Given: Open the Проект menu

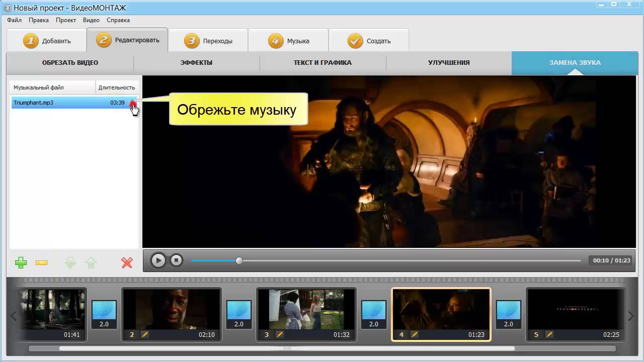Looking at the screenshot, I should click(66, 20).
